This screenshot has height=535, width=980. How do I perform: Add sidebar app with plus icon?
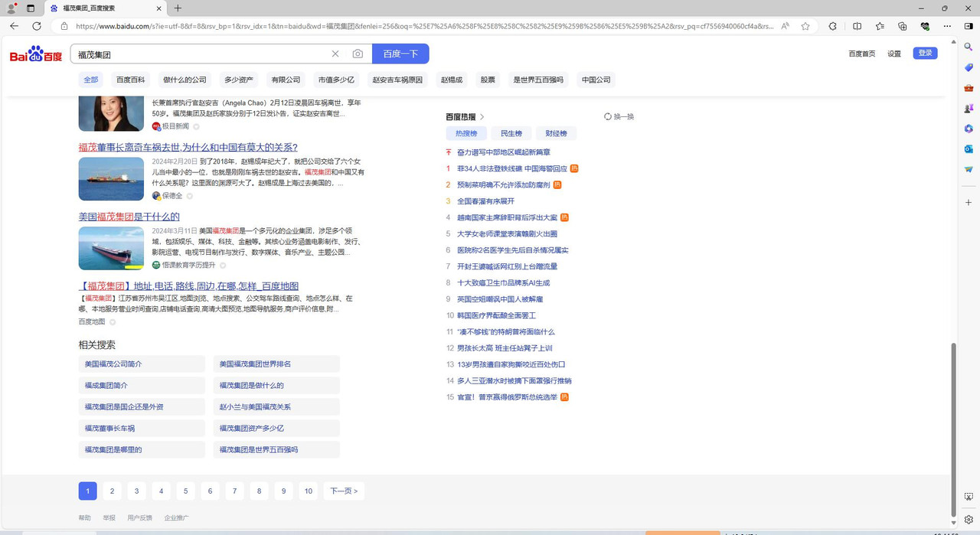click(x=969, y=202)
